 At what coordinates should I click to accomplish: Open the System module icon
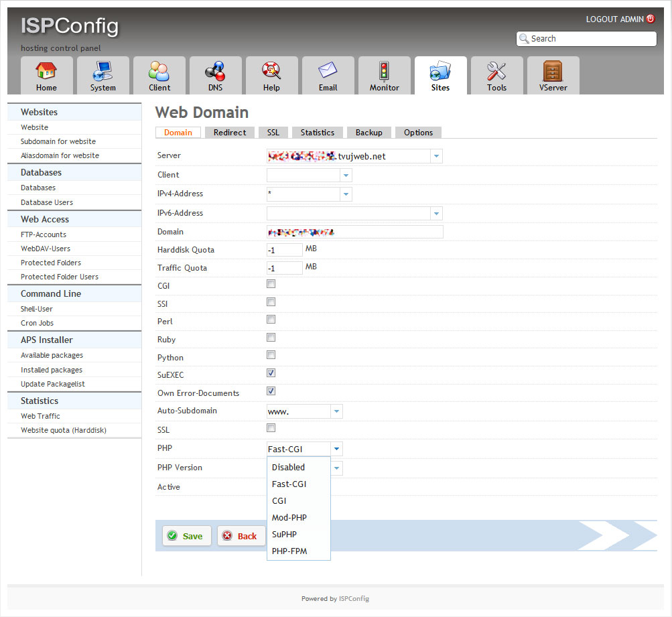[x=103, y=70]
